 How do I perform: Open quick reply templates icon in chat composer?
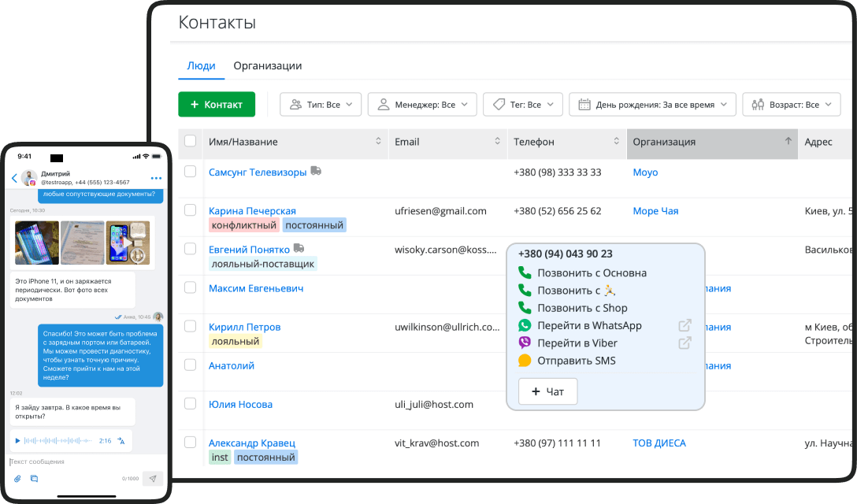35,479
